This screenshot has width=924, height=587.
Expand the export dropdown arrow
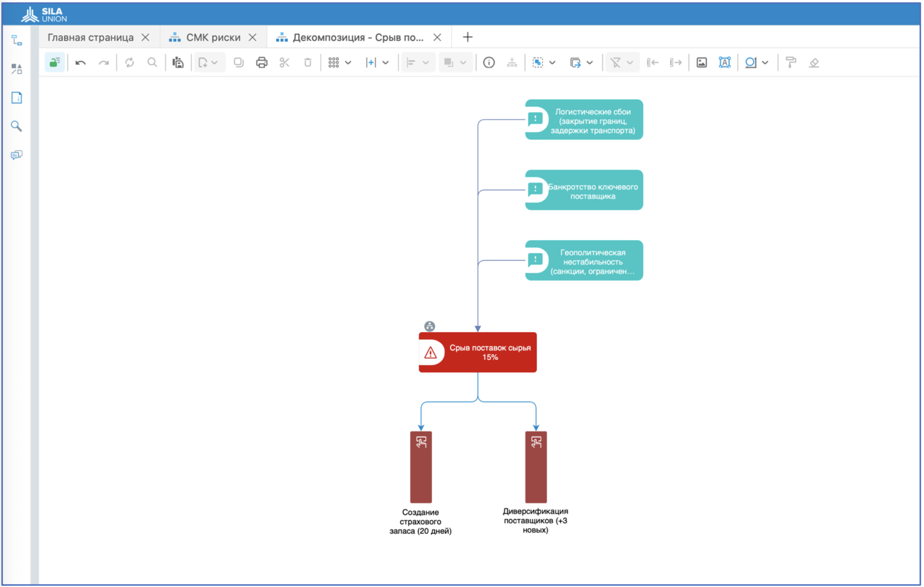pos(590,63)
